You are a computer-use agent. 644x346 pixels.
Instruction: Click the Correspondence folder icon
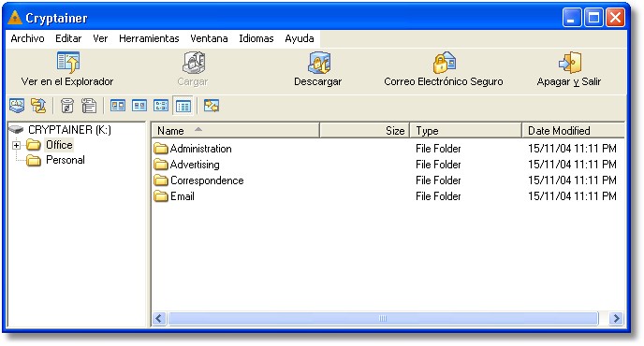(x=161, y=180)
